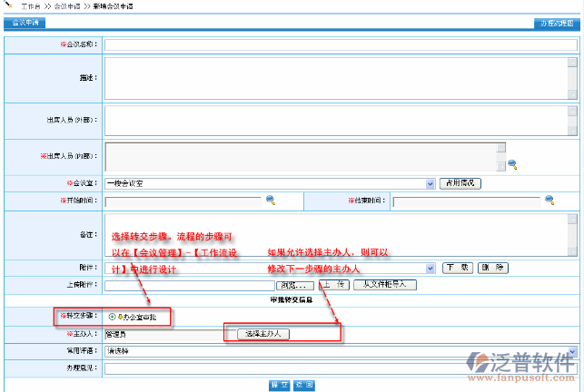Open start time picker magnifier icon
Screen dimensions: 584x392
coord(270,201)
